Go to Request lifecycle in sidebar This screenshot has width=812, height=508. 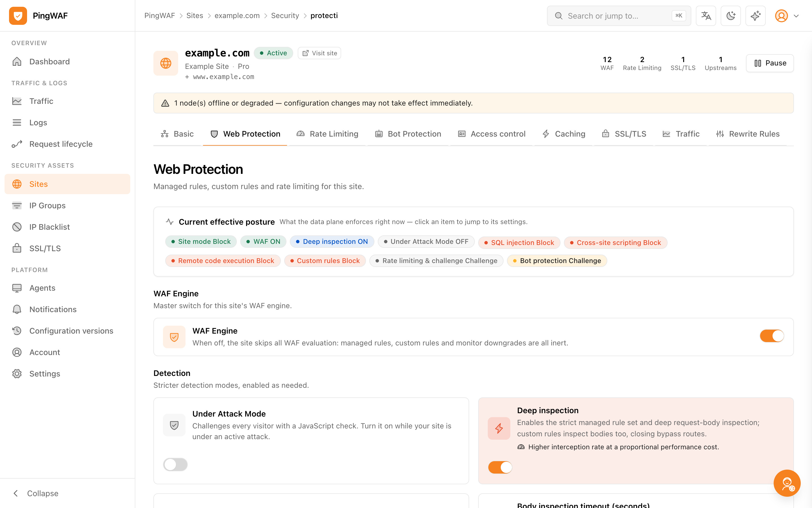tap(67, 144)
